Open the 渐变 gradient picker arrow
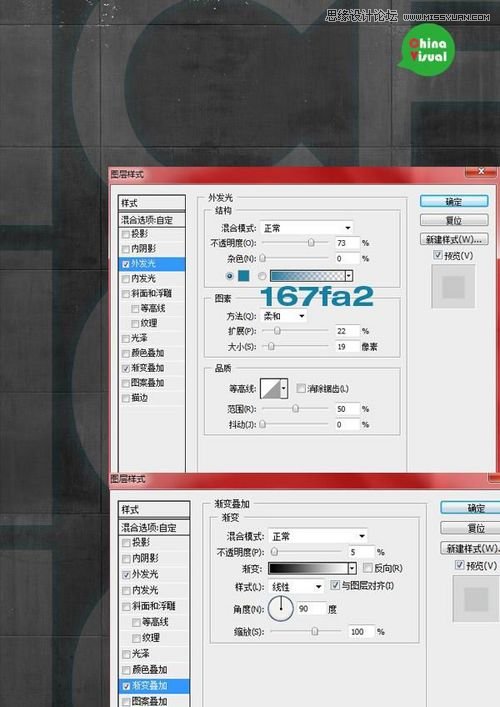This screenshot has height=707, width=500. coord(352,568)
